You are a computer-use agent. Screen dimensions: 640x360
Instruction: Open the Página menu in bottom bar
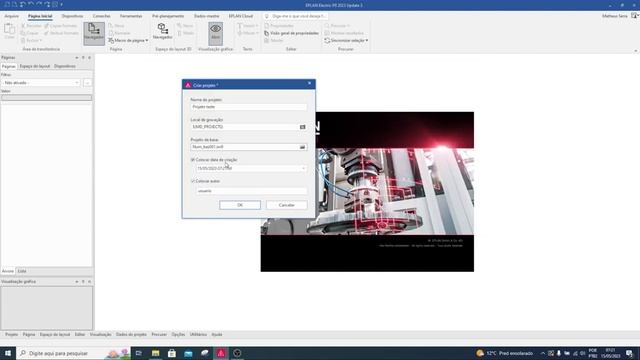tap(29, 334)
